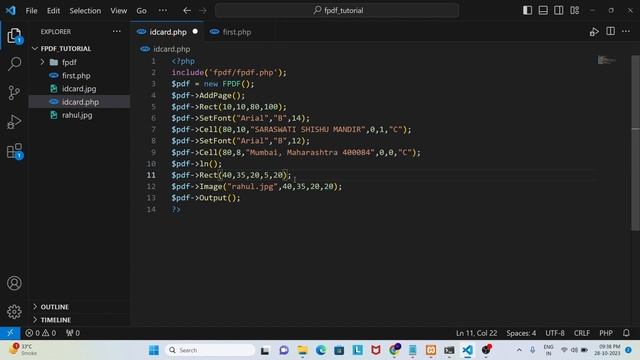This screenshot has width=640, height=360.
Task: Click the ports forwarded status item
Action: [73, 333]
